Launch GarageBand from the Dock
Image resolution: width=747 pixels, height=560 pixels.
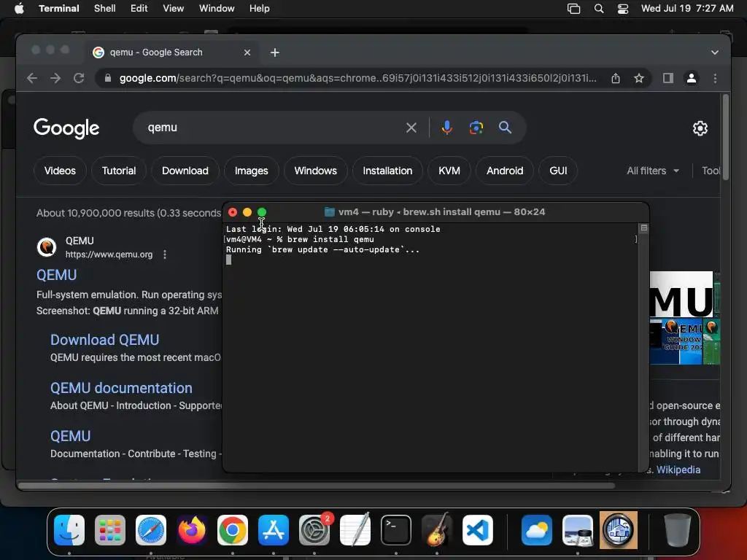tap(437, 530)
